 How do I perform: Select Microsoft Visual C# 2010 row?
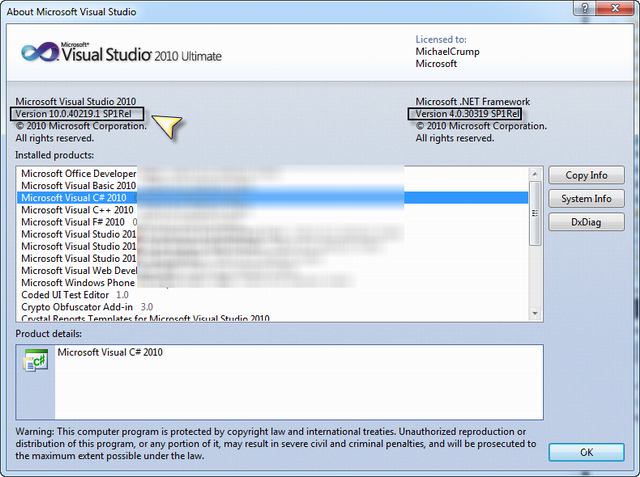pyautogui.click(x=272, y=198)
